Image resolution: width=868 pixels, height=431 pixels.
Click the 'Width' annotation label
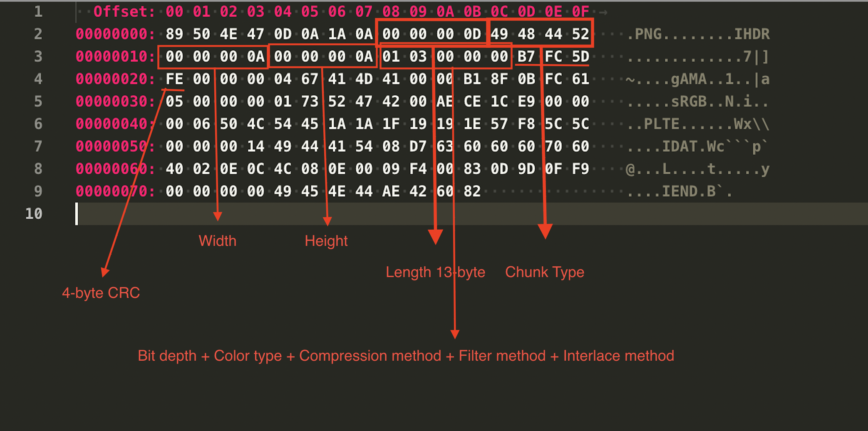[x=217, y=241]
